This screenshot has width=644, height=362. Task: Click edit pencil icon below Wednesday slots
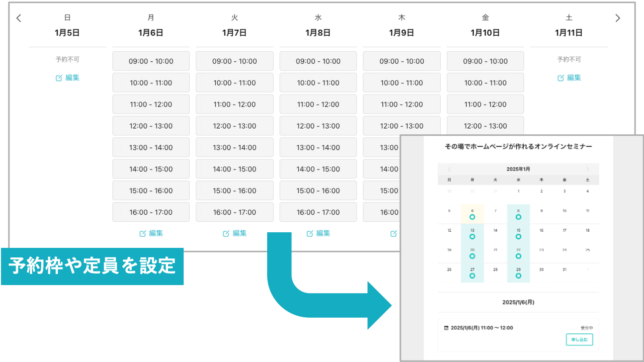point(310,233)
